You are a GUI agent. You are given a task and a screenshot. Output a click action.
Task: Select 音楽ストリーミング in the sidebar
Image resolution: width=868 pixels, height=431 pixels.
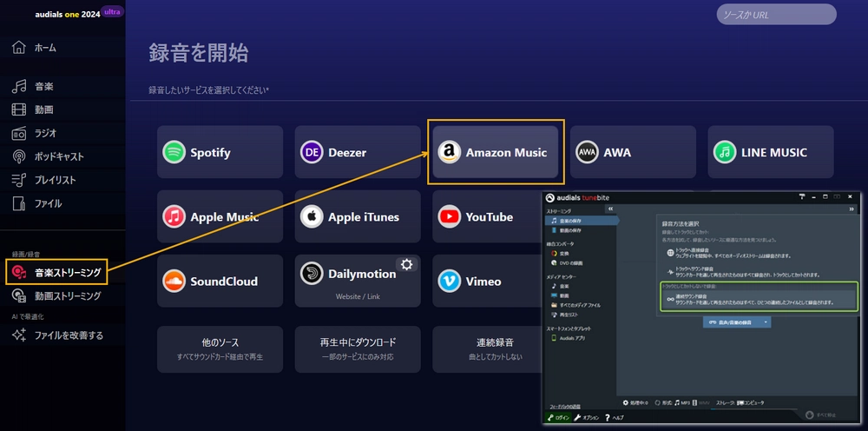tap(56, 272)
